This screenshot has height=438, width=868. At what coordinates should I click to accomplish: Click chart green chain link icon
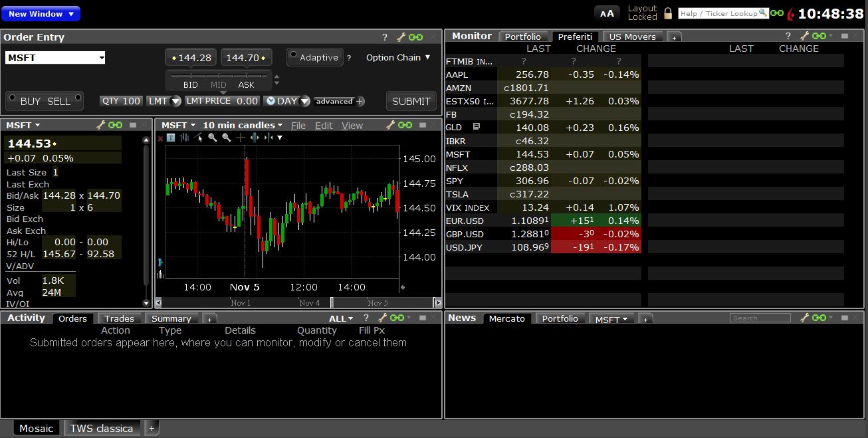coord(405,125)
